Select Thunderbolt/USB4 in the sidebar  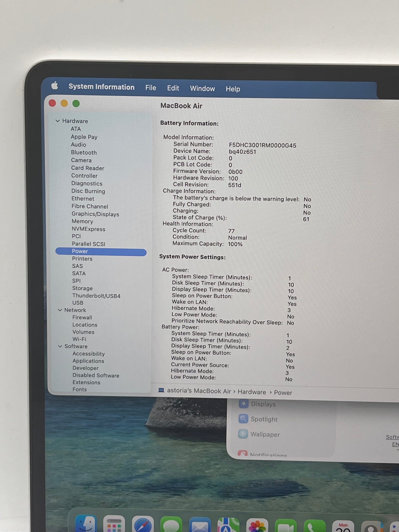tap(96, 296)
